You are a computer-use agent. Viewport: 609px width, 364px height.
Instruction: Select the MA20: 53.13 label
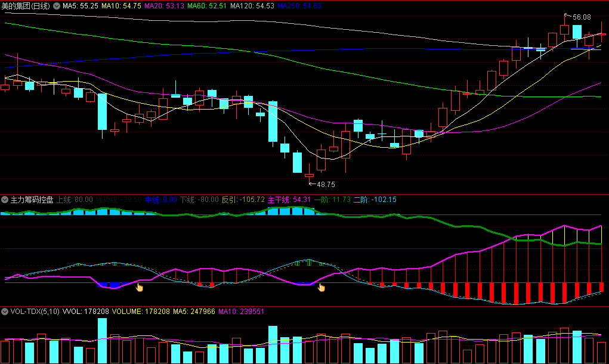(x=164, y=6)
